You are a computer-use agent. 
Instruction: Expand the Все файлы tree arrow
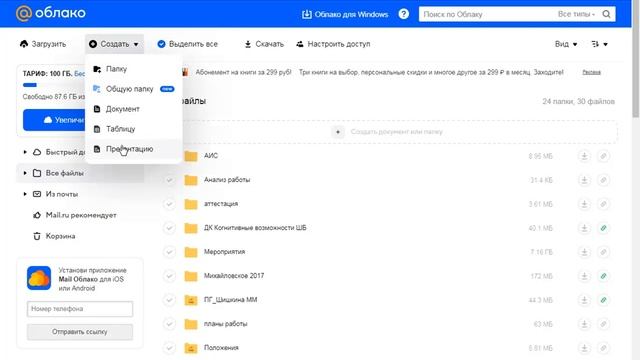pyautogui.click(x=25, y=173)
